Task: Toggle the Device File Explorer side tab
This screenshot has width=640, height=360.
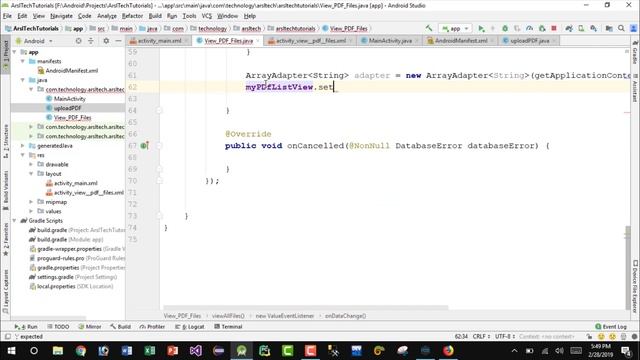Action: click(x=635, y=287)
